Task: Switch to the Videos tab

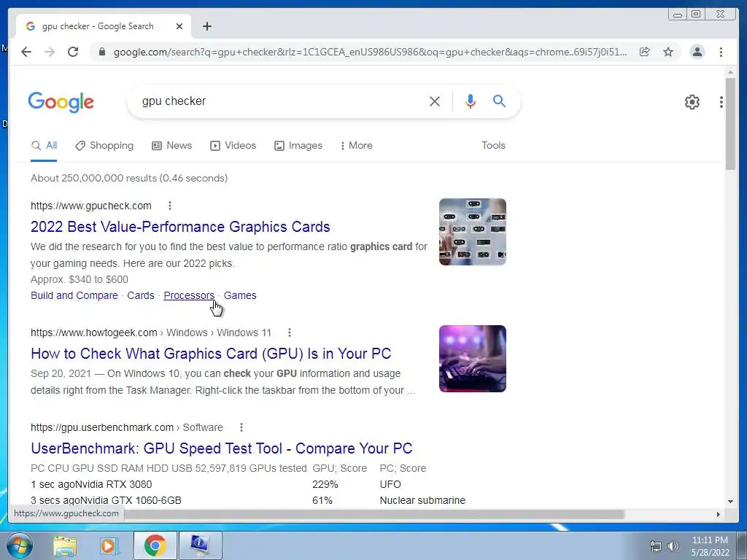Action: tap(233, 146)
